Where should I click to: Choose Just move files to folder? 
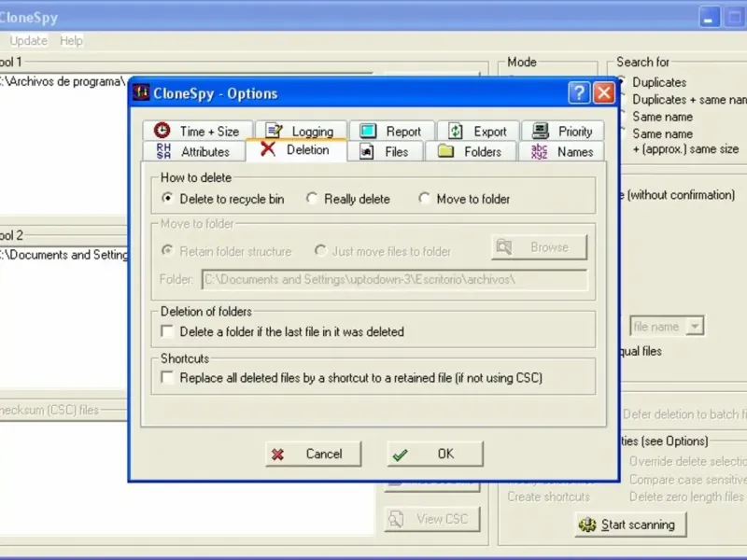383,251
